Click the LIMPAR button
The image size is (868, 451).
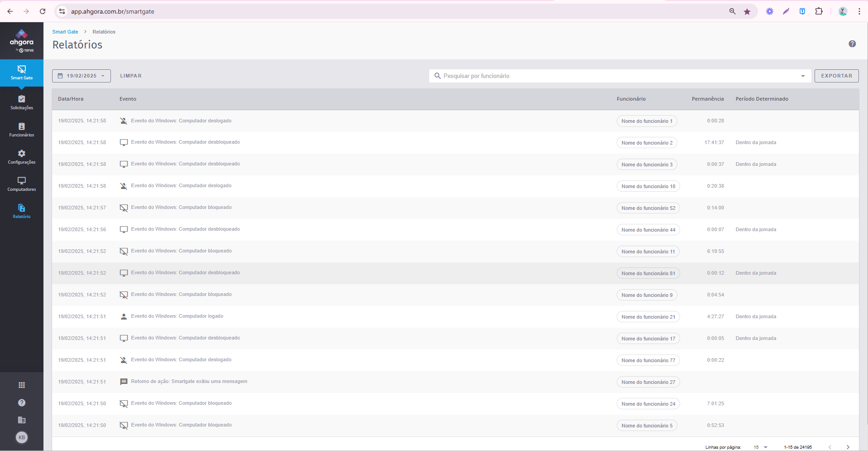click(x=131, y=76)
